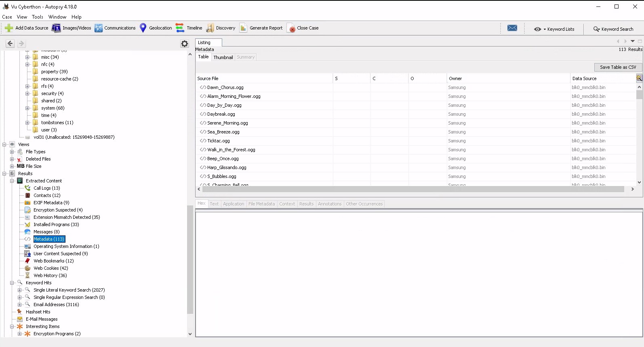
Task: Open the Keyword Search dropdown
Action: tap(613, 29)
